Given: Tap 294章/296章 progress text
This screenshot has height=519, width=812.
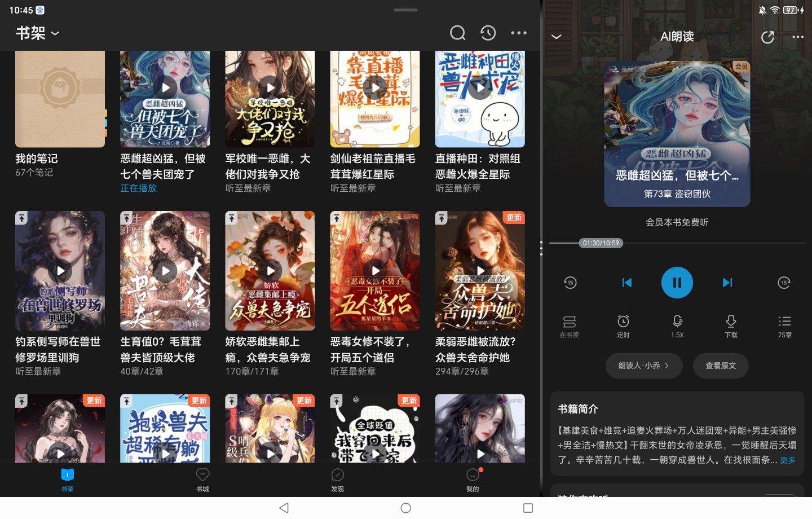Looking at the screenshot, I should click(462, 371).
